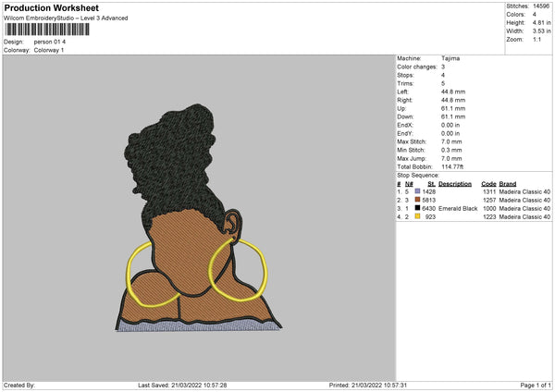The height and width of the screenshot is (392, 555).
Task: Select the Emerald Black stop sequence row
Action: click(474, 208)
